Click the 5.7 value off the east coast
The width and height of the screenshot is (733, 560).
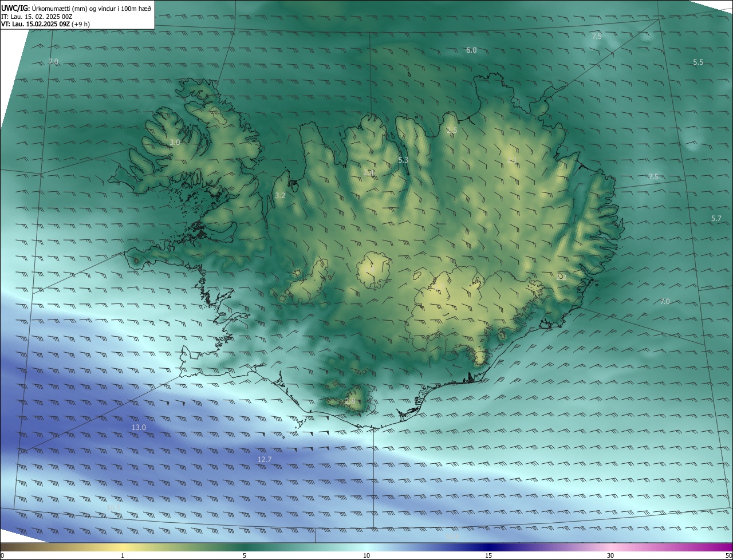716,218
